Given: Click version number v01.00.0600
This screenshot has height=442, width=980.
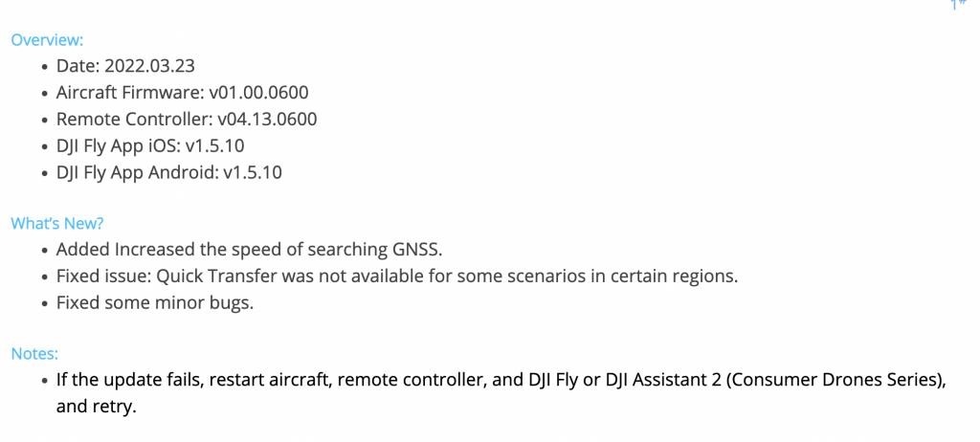Looking at the screenshot, I should 258,93.
